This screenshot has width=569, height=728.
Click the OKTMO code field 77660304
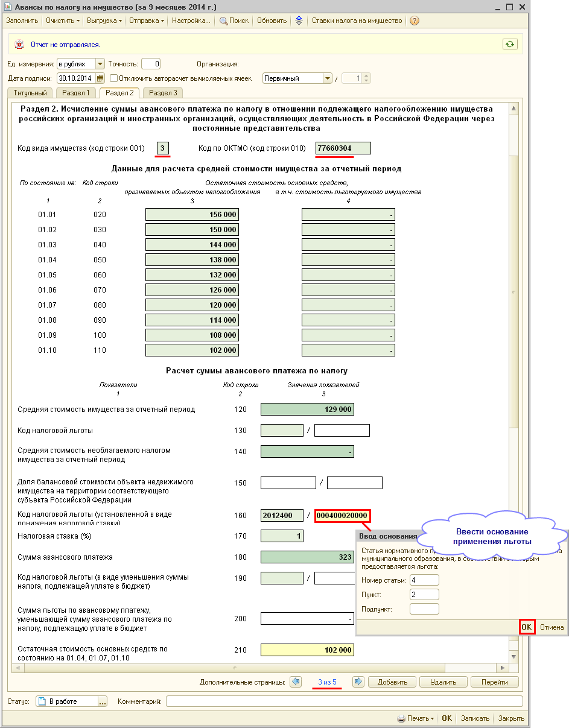[343, 148]
